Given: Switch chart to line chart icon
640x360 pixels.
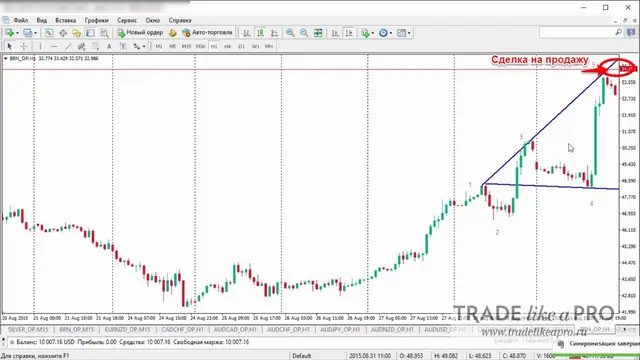Looking at the screenshot, I should [274, 33].
